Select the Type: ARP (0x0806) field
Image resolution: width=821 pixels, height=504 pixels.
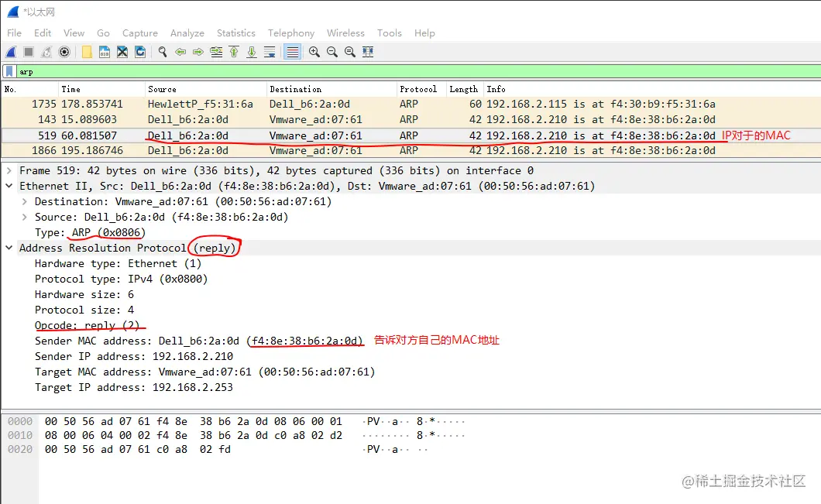point(90,232)
